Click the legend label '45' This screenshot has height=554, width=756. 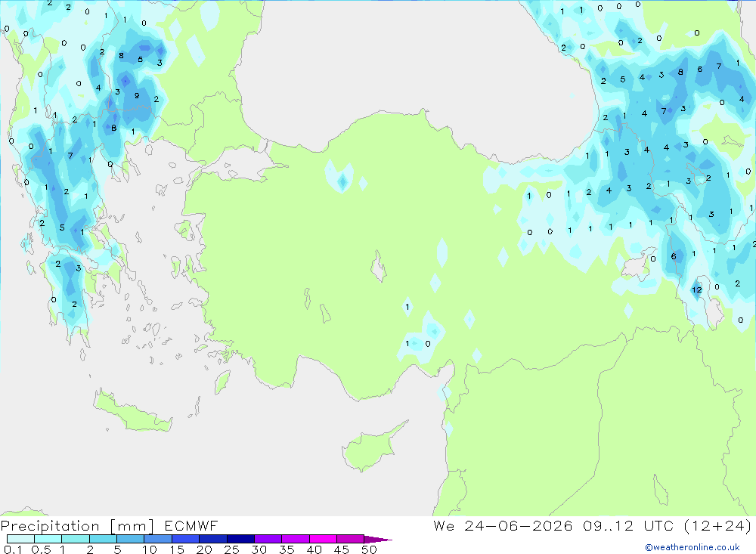[342, 549]
